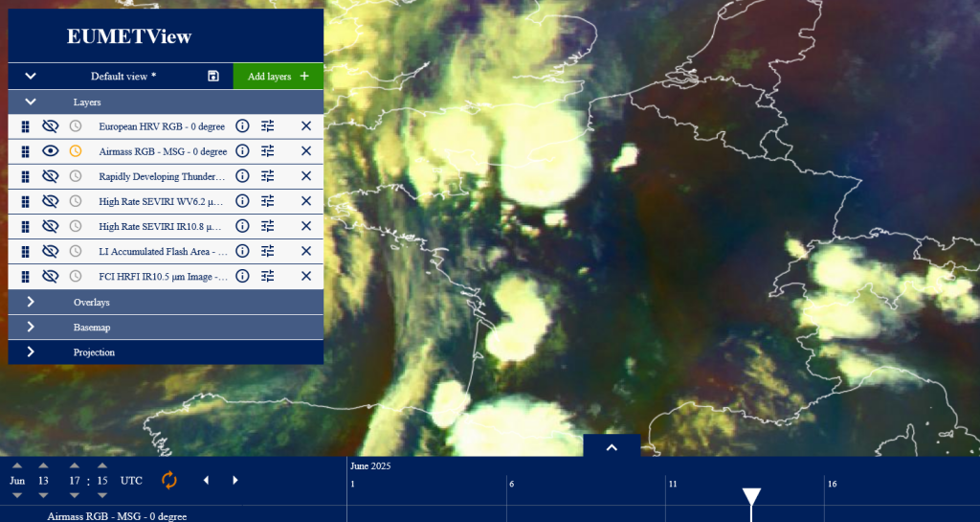Click drag handle of Airmass RGB layer
980x522 pixels.
click(x=25, y=151)
